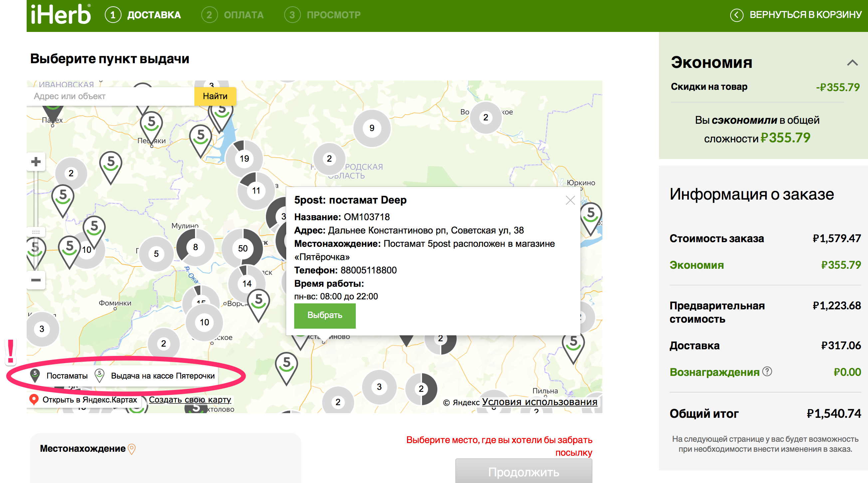Click the working hours пн-вс: 08:00 до 22:00
The width and height of the screenshot is (868, 483).
(336, 296)
